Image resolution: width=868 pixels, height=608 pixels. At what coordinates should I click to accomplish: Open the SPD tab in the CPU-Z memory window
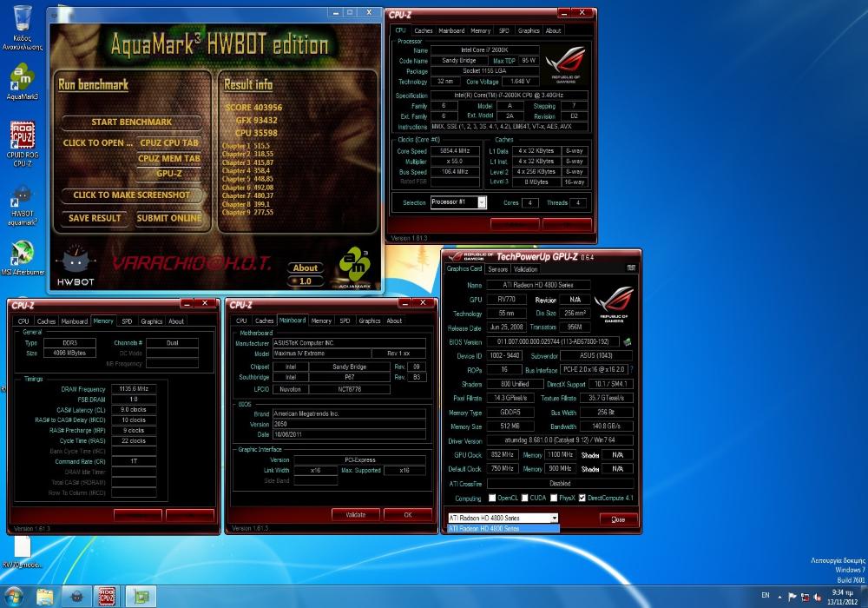pyautogui.click(x=127, y=321)
